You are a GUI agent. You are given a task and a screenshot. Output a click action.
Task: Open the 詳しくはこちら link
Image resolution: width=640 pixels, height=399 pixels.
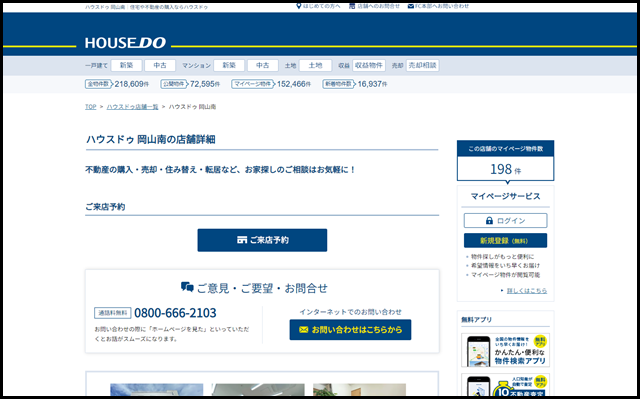(x=527, y=291)
